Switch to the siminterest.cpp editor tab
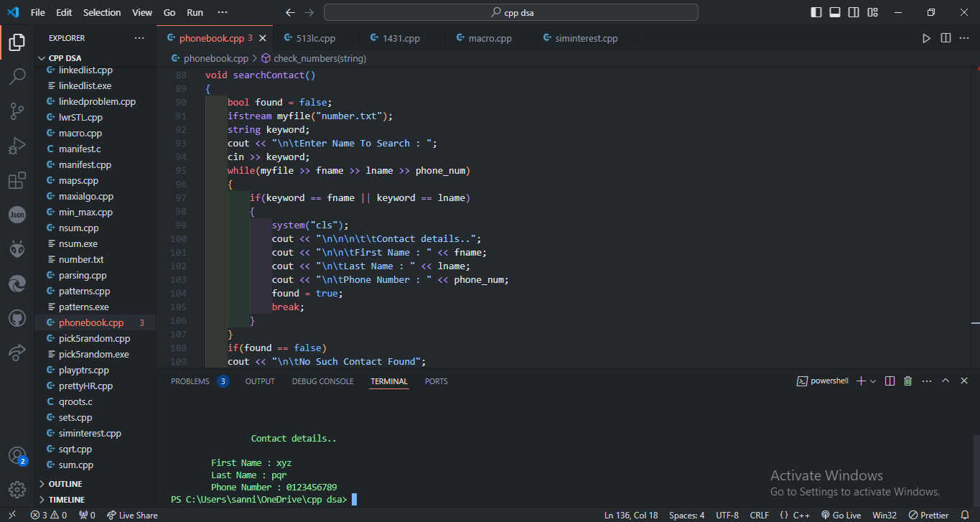The image size is (980, 522). tap(587, 38)
